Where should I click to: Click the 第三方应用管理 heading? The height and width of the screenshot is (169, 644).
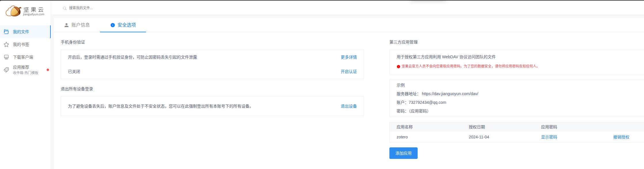pyautogui.click(x=404, y=42)
